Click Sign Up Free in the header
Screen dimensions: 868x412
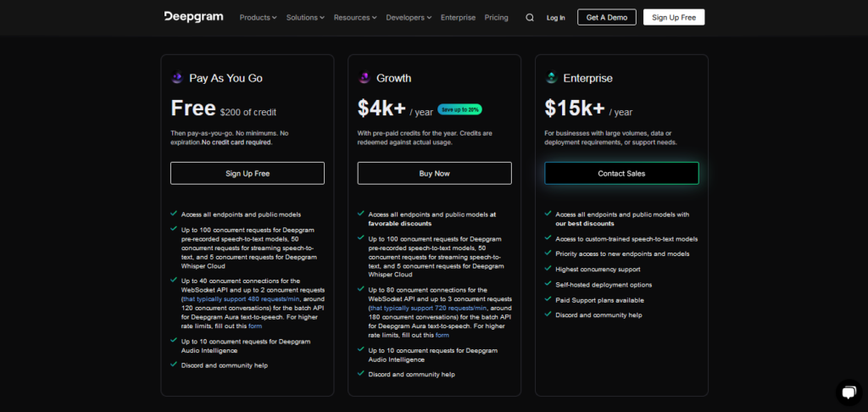[x=674, y=17]
